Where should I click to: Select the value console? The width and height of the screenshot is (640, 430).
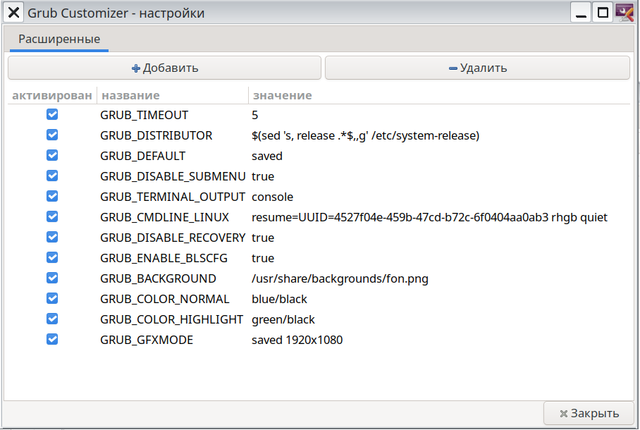point(272,197)
